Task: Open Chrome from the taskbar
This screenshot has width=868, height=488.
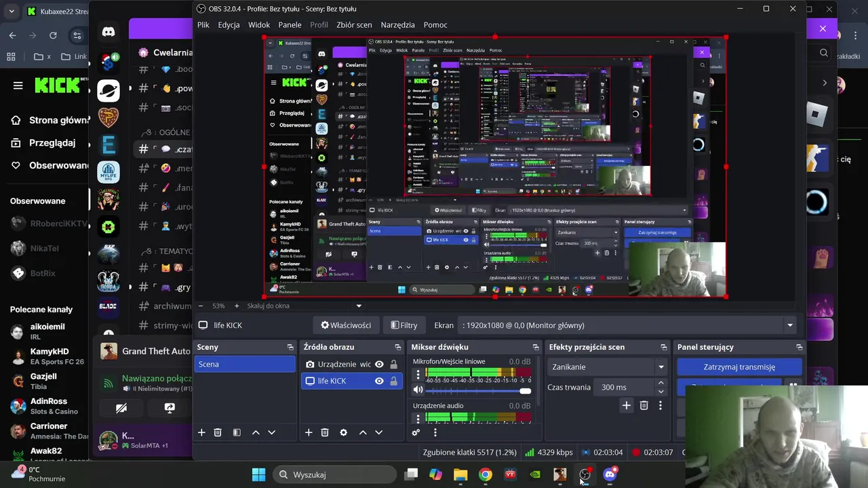Action: [x=485, y=474]
